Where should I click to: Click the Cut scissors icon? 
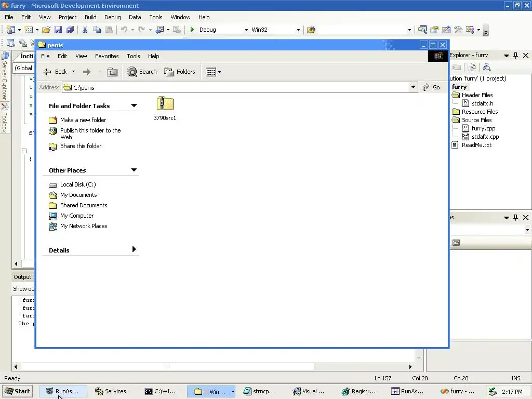pyautogui.click(x=85, y=30)
